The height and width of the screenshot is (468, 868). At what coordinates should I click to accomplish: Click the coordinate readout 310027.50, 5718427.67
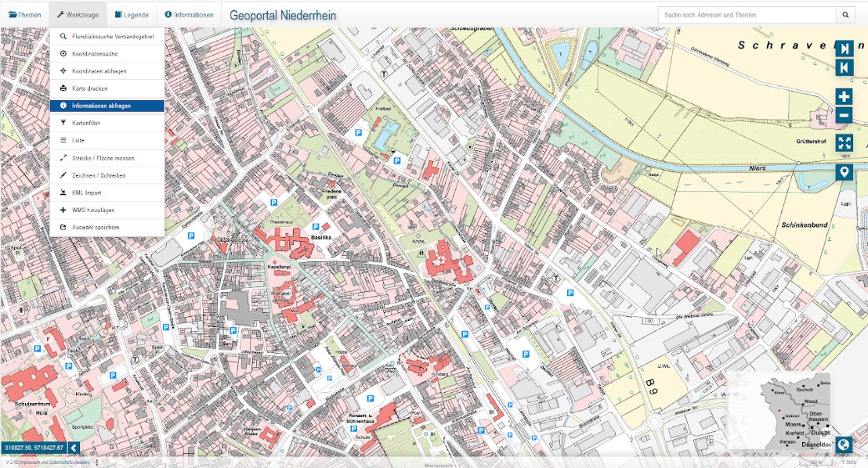pos(34,448)
